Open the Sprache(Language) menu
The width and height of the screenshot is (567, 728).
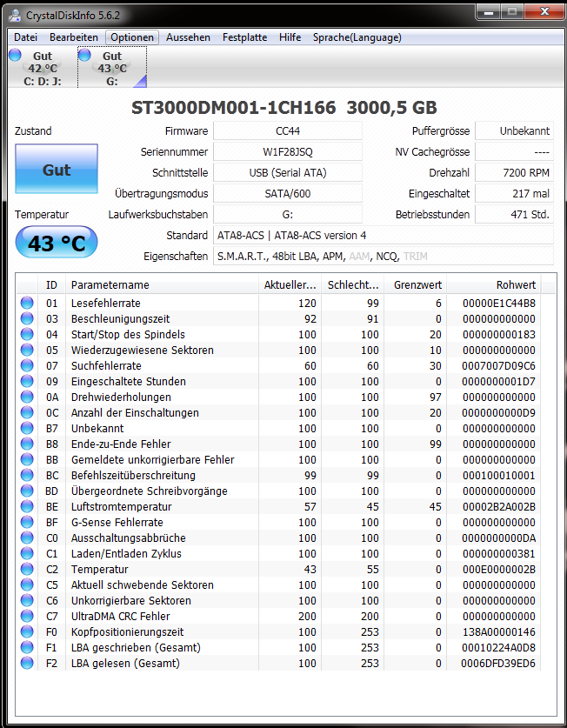pos(357,37)
